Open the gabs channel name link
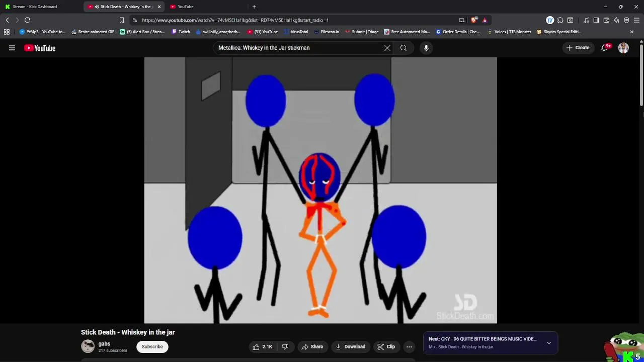Viewport: 644px width, 362px height. 104,344
